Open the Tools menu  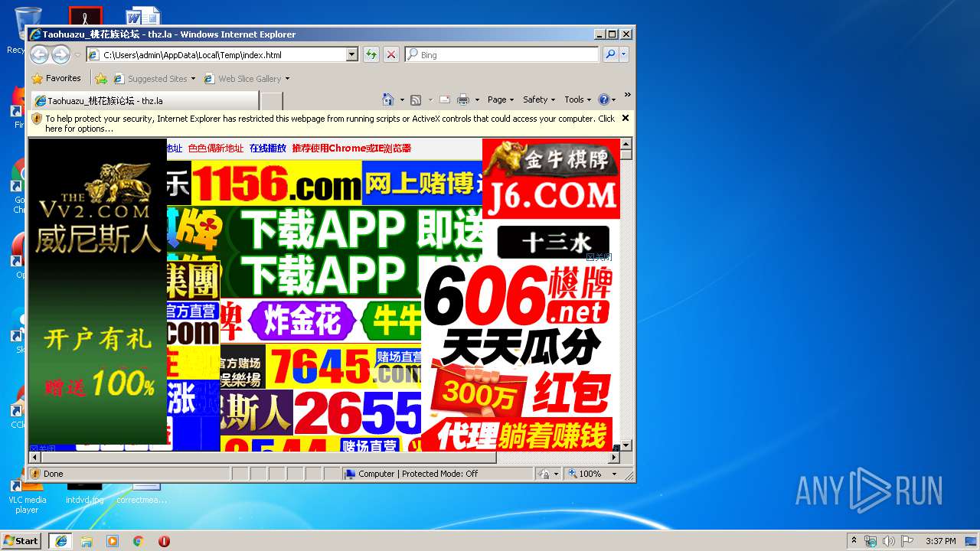point(578,99)
